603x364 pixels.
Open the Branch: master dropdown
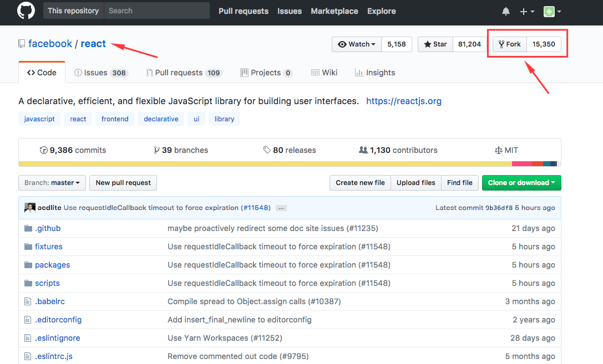pyautogui.click(x=52, y=183)
